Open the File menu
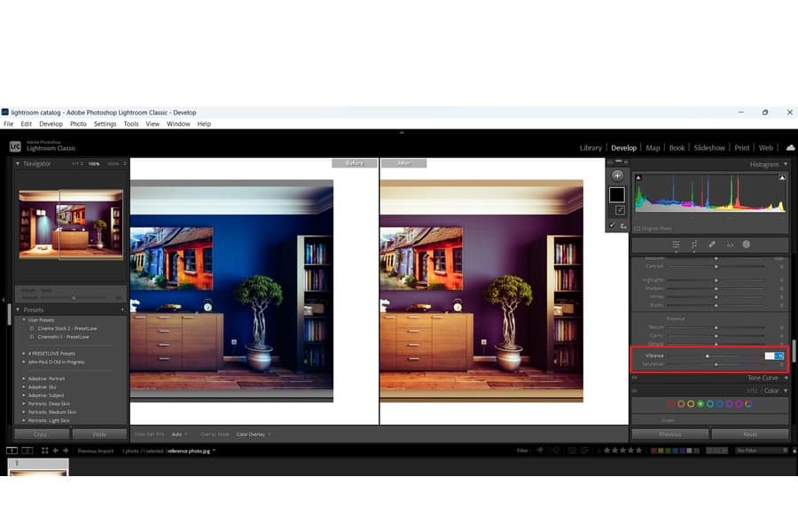Screen dimensions: 798x532 coord(9,124)
